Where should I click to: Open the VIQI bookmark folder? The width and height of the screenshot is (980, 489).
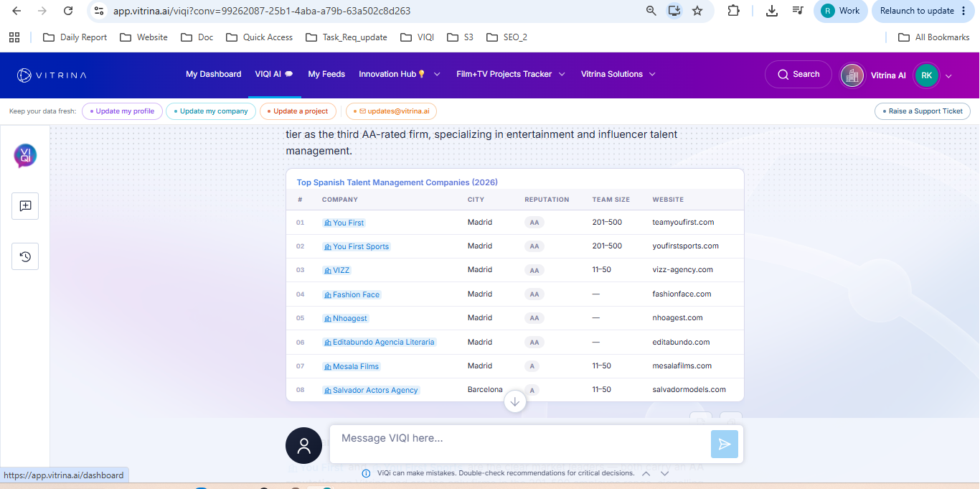417,37
